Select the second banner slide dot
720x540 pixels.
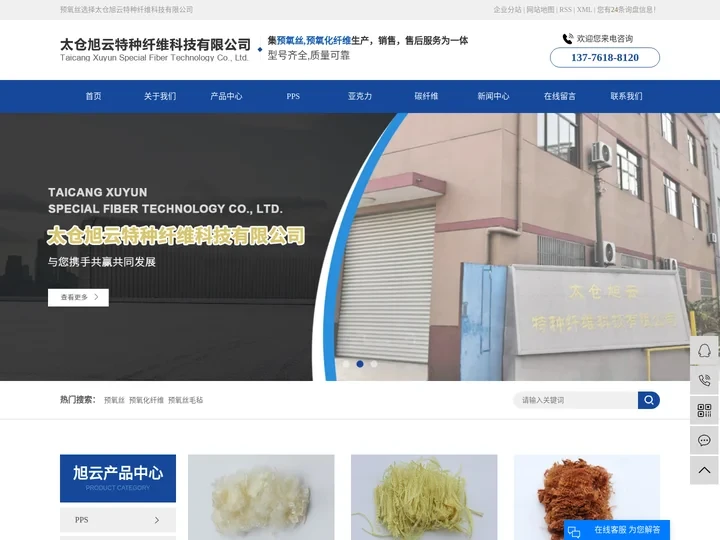(x=360, y=364)
